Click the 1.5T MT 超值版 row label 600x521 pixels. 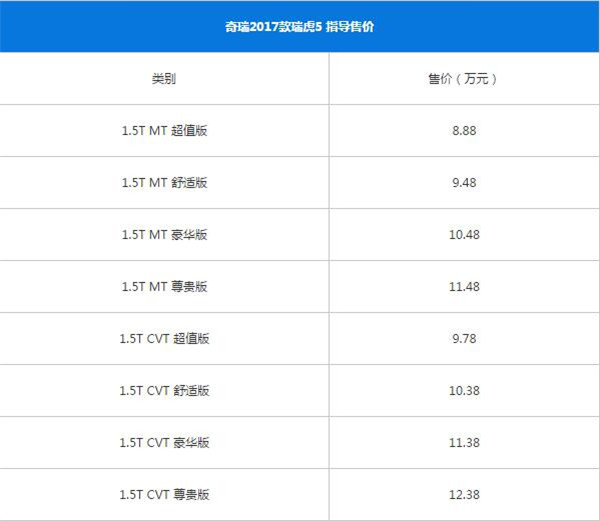tap(165, 131)
